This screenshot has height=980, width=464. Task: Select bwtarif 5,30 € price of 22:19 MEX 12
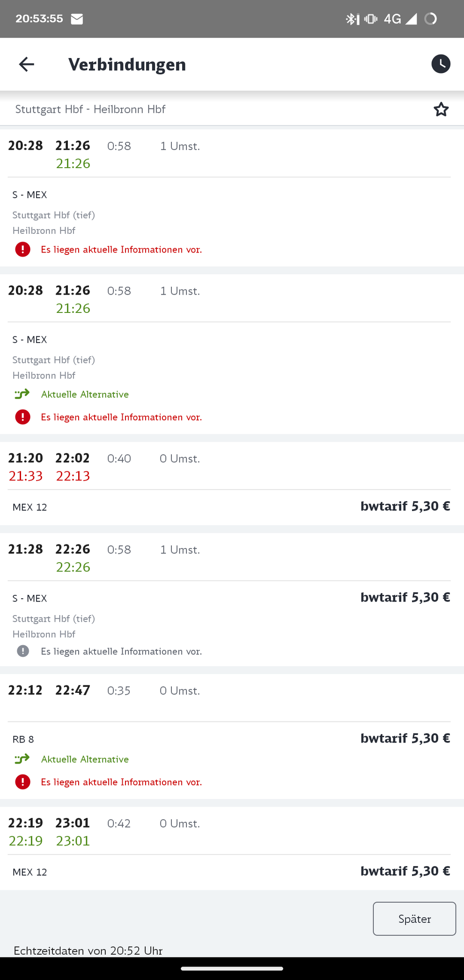tap(405, 871)
